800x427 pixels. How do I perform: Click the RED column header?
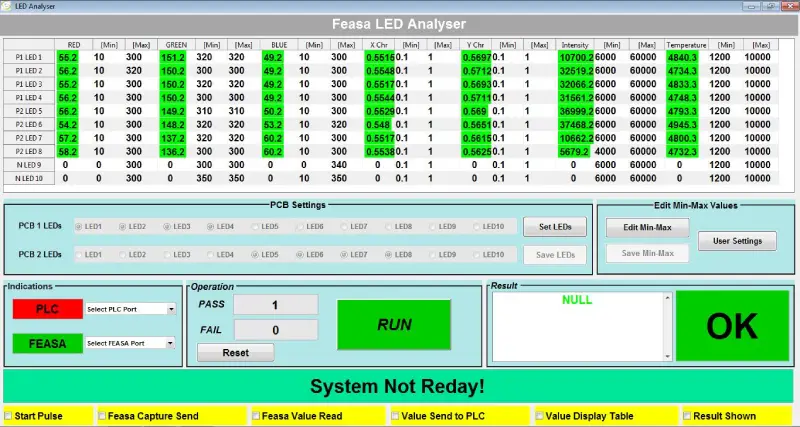(74, 45)
